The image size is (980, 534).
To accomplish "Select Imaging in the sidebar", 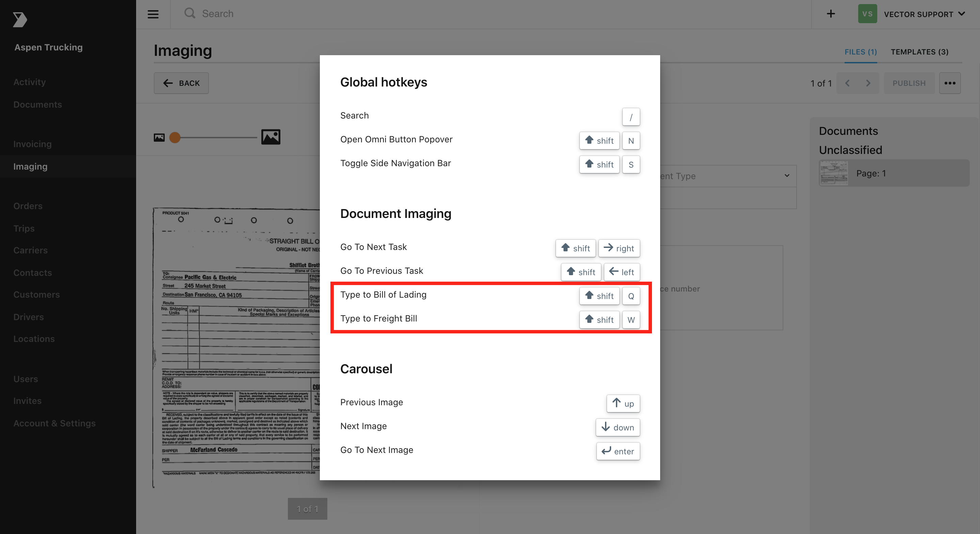I will 68,167.
